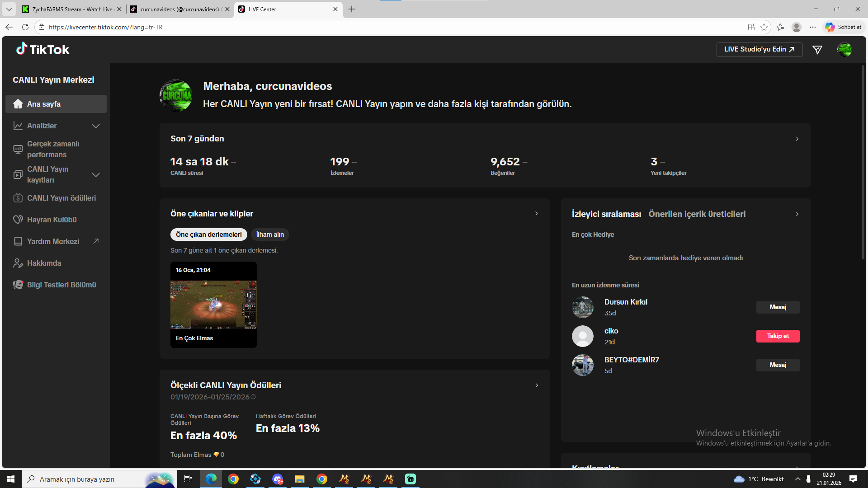868x488 pixels.
Task: Select İzleyici sıralaması tab
Action: pyautogui.click(x=606, y=214)
